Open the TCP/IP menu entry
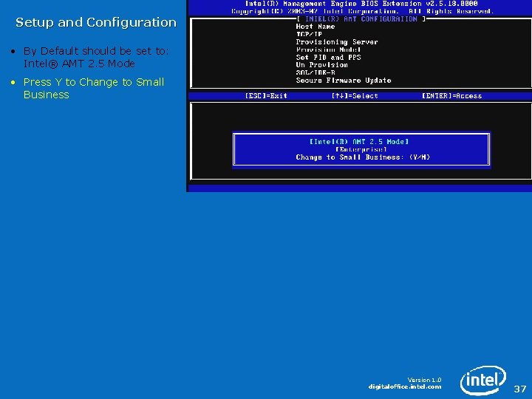The image size is (532, 399). coord(309,34)
